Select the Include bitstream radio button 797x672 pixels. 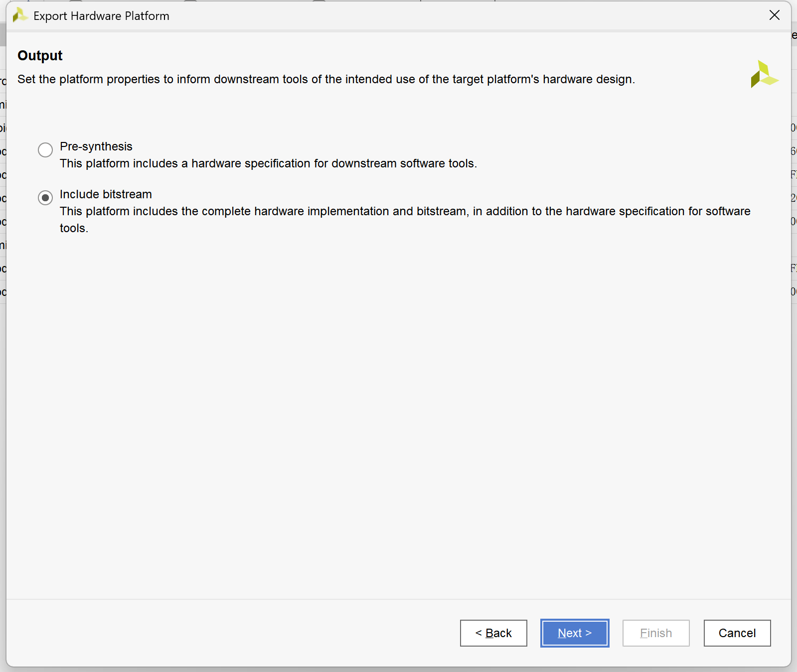[45, 198]
